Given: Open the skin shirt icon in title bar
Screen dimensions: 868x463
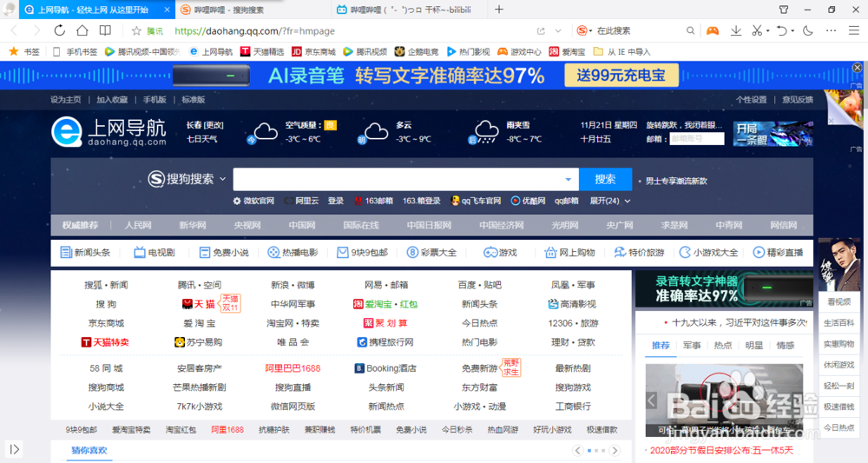Looking at the screenshot, I should click(784, 10).
